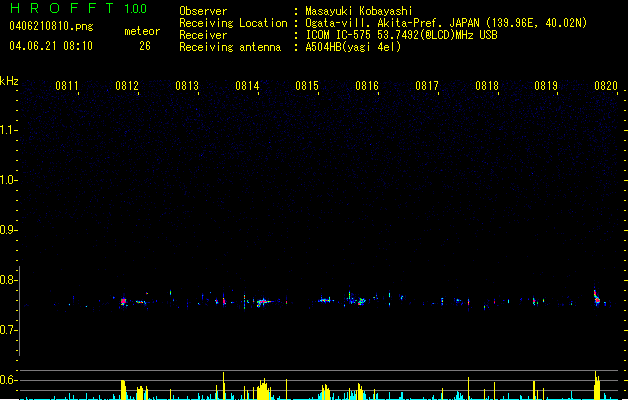Click the Ogata-vill. Akita-Pref. JAPAN location text
This screenshot has width=629, height=400.
(446, 23)
